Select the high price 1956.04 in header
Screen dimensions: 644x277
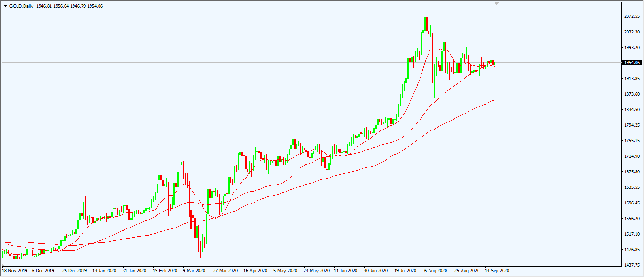(61, 6)
